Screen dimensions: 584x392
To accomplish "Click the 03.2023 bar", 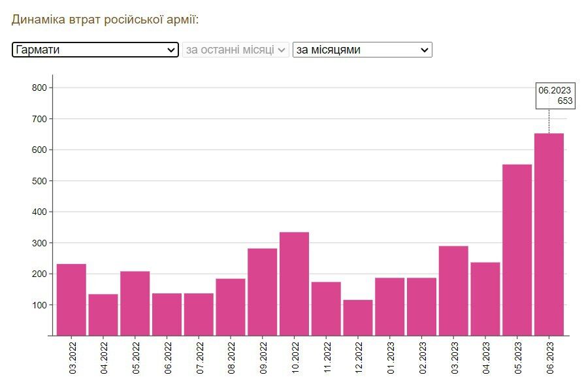I will 453,291.
